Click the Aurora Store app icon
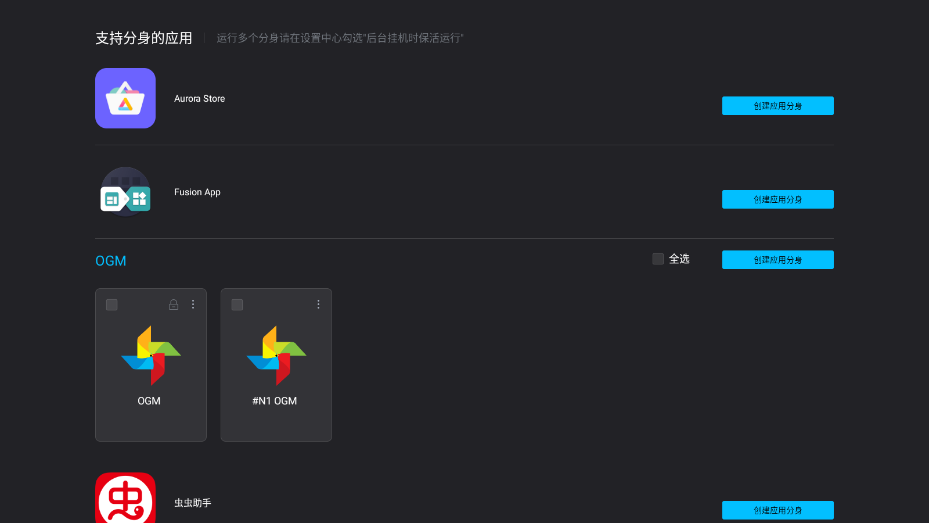Image resolution: width=929 pixels, height=523 pixels. 125,98
